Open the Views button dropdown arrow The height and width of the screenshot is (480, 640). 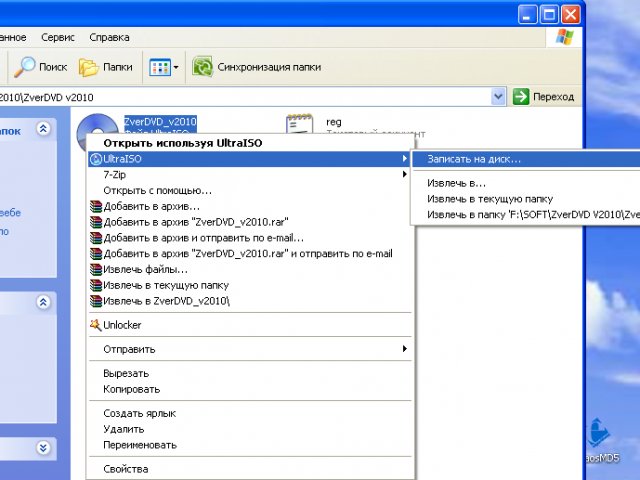pyautogui.click(x=176, y=67)
